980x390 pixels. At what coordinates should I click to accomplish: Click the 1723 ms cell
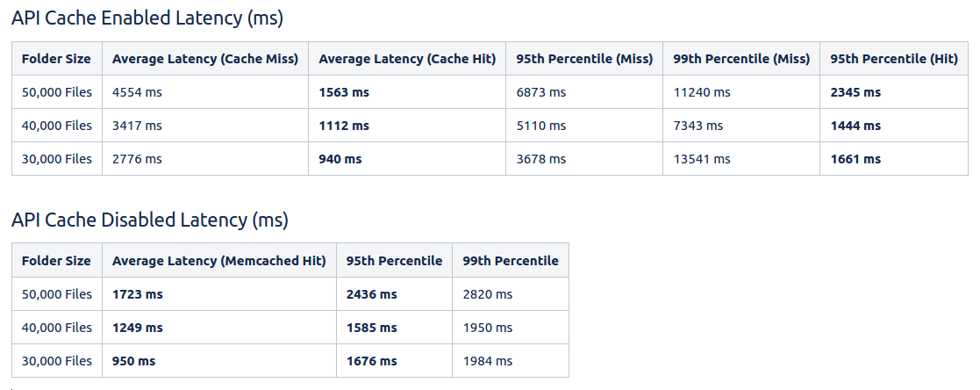click(138, 294)
